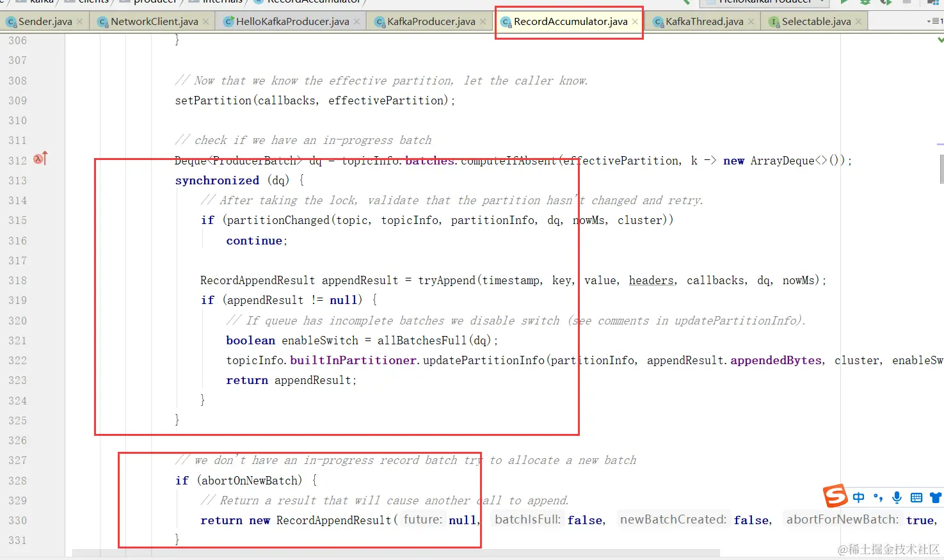Click line number 328 in the gutter
This screenshot has height=560, width=944.
(x=18, y=481)
